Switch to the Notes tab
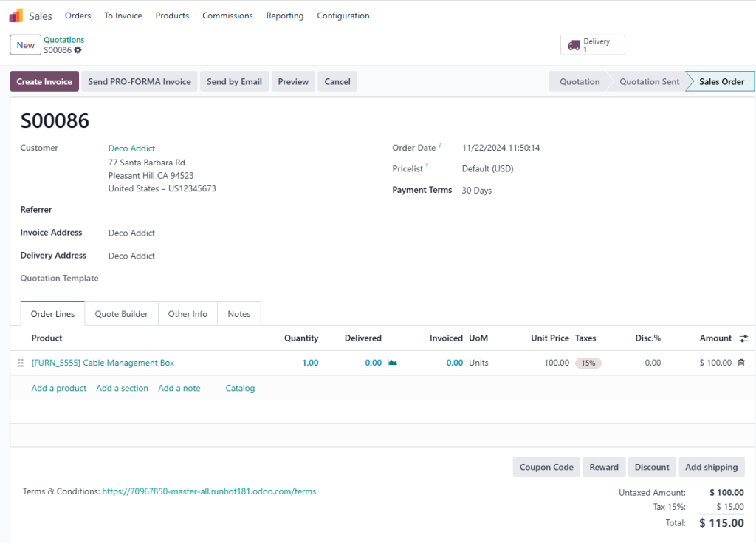 click(x=239, y=314)
